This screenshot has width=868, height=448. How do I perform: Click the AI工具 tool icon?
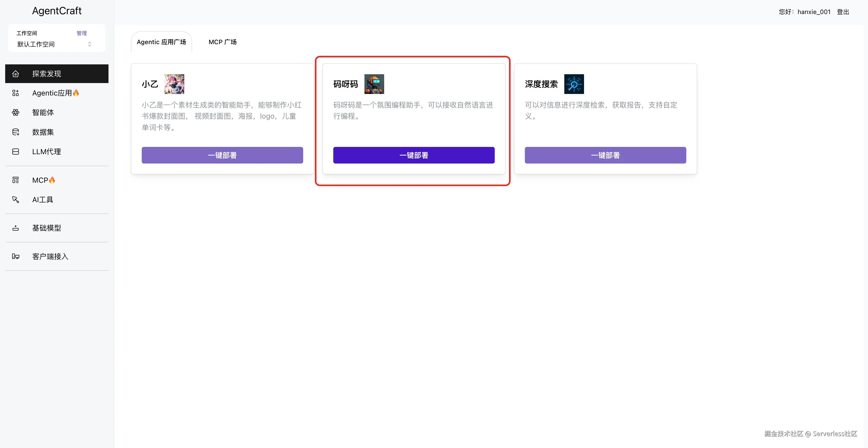tap(16, 200)
